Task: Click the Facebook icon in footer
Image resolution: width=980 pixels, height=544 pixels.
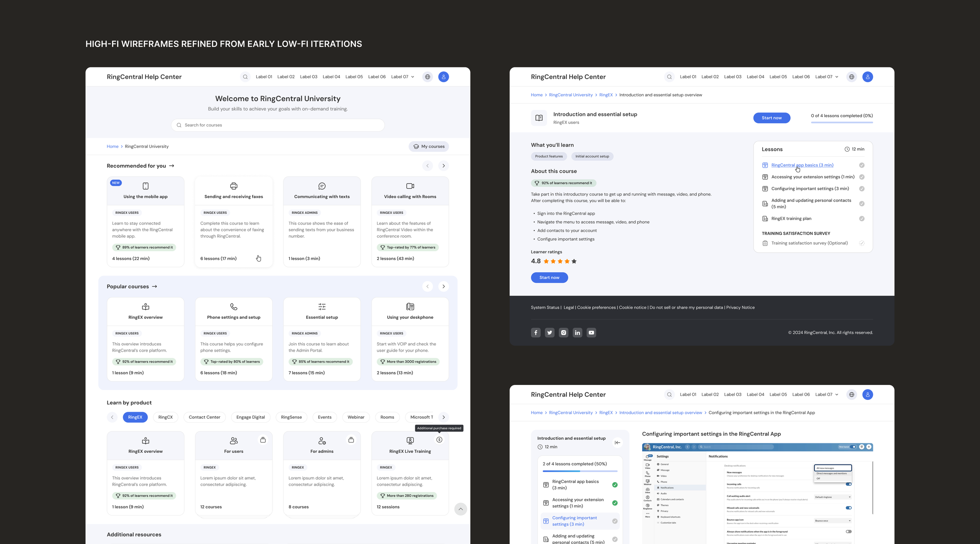Action: [535, 333]
